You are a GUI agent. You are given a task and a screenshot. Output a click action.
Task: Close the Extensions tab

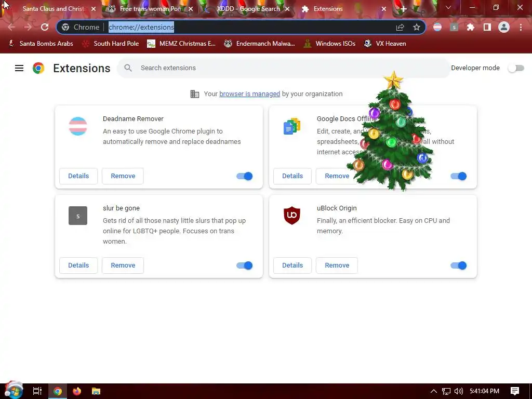tap(384, 9)
